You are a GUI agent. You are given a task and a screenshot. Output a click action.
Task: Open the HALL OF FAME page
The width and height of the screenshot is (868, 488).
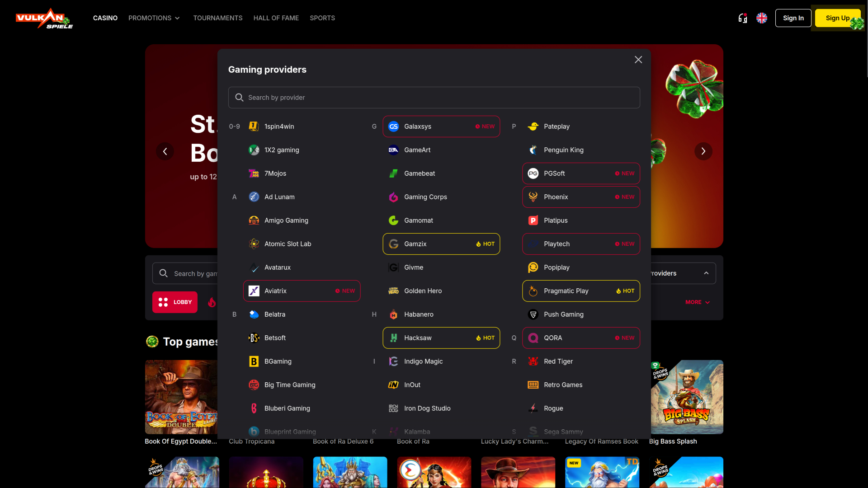tap(276, 18)
